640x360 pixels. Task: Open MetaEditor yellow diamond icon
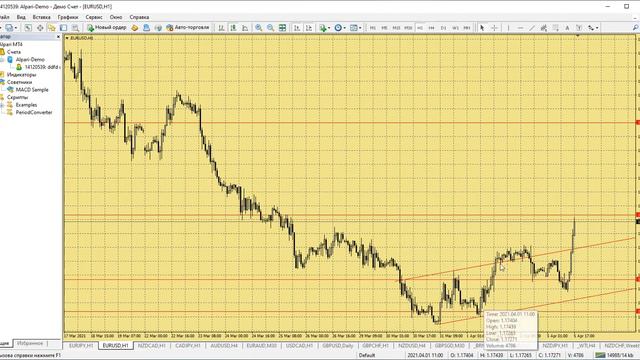pos(135,28)
